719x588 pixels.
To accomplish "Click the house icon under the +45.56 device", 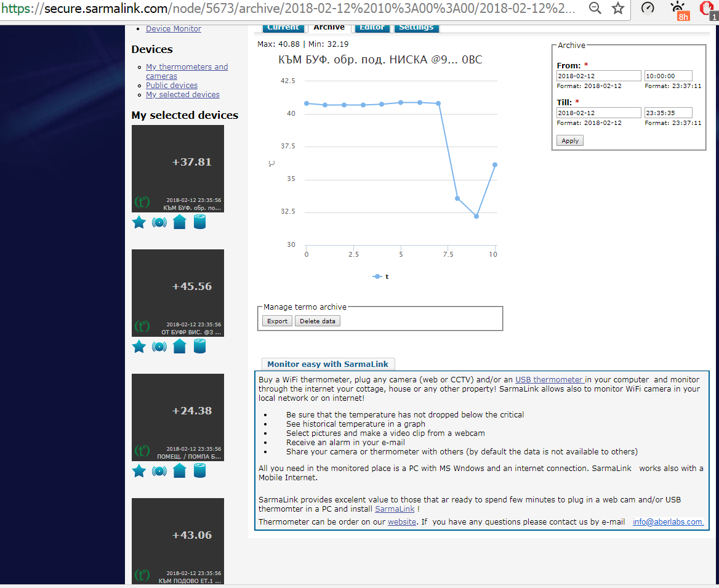I will [179, 347].
